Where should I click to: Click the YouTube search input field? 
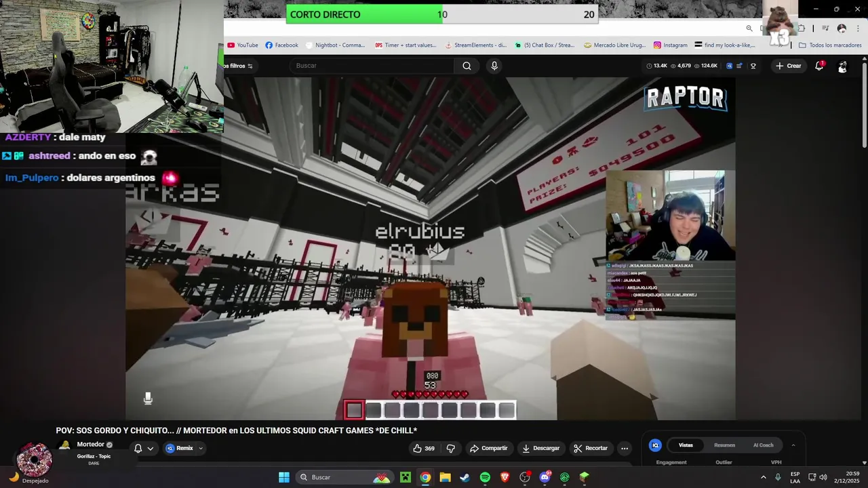click(372, 66)
